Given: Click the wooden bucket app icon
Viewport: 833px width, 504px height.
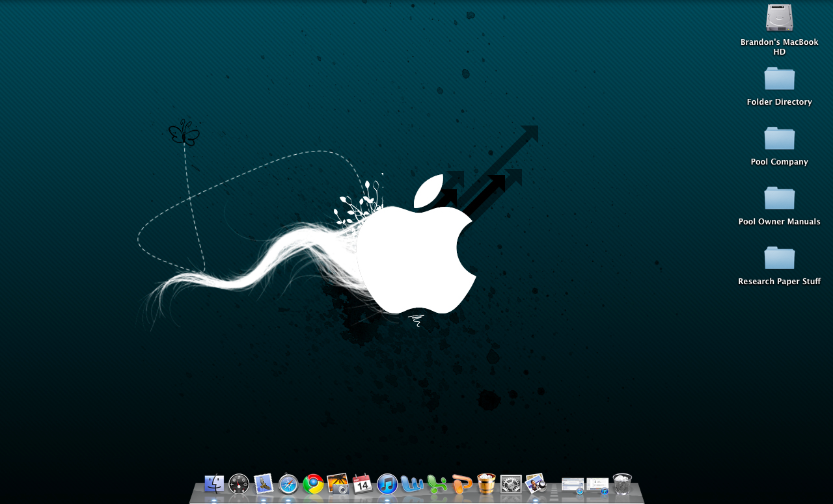Looking at the screenshot, I should pyautogui.click(x=486, y=484).
